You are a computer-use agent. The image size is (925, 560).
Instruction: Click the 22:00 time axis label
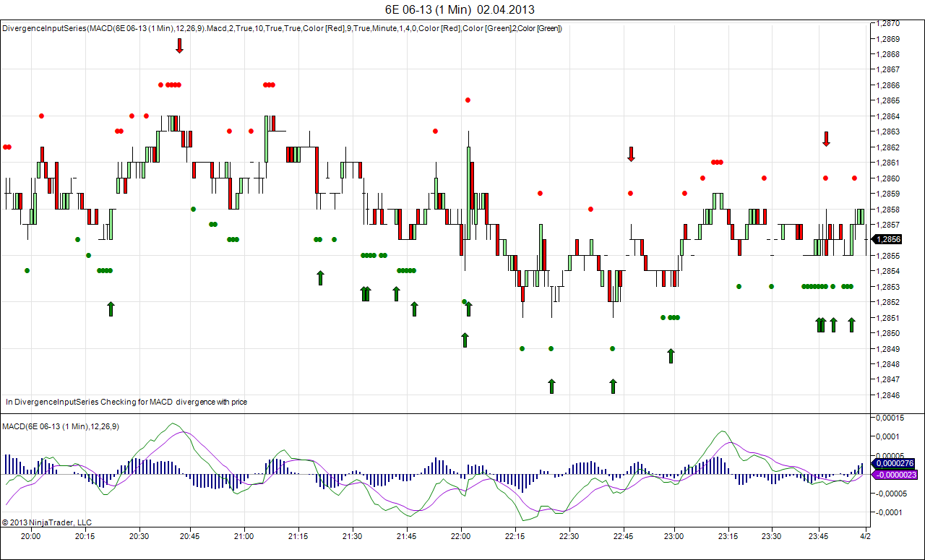(x=460, y=536)
